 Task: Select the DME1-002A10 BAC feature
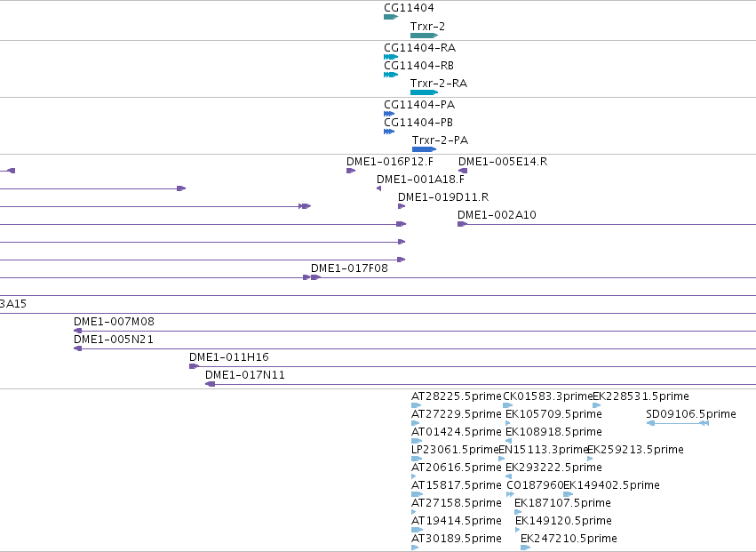607,224
